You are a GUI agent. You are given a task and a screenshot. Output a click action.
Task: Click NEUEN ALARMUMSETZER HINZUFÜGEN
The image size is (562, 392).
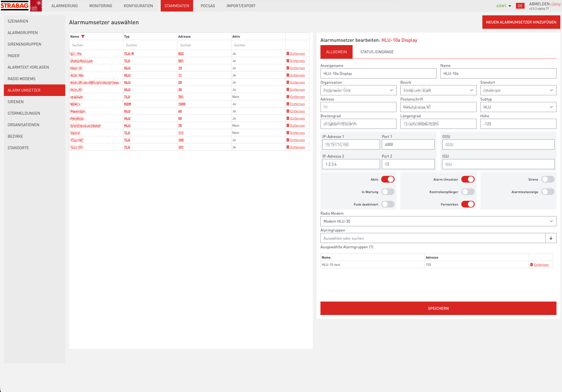[x=521, y=22]
